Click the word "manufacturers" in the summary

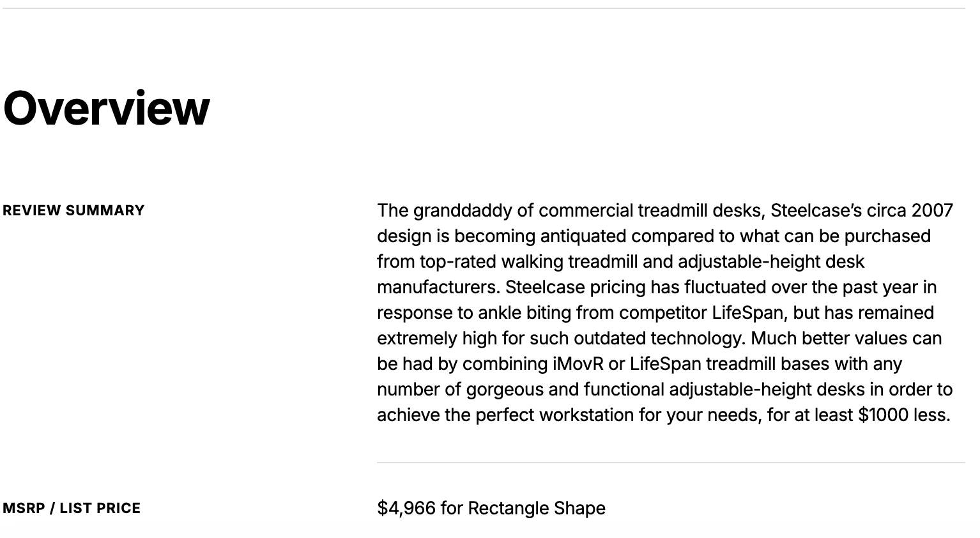(438, 288)
